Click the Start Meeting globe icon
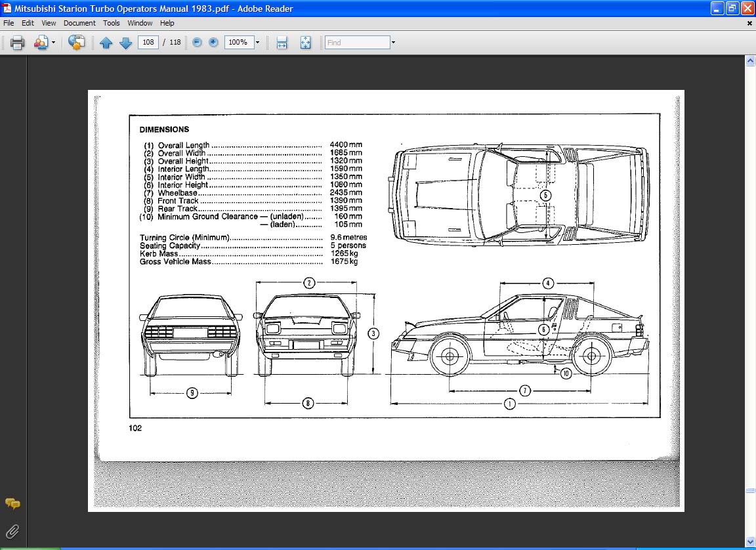Screen dimensions: 756x550 [x=76, y=43]
